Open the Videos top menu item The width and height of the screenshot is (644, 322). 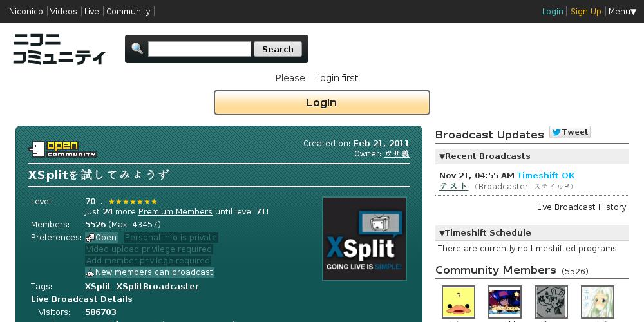pos(63,12)
